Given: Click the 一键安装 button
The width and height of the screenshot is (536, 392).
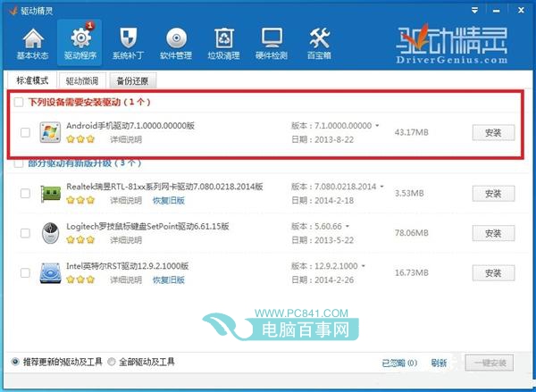Looking at the screenshot, I should 490,363.
